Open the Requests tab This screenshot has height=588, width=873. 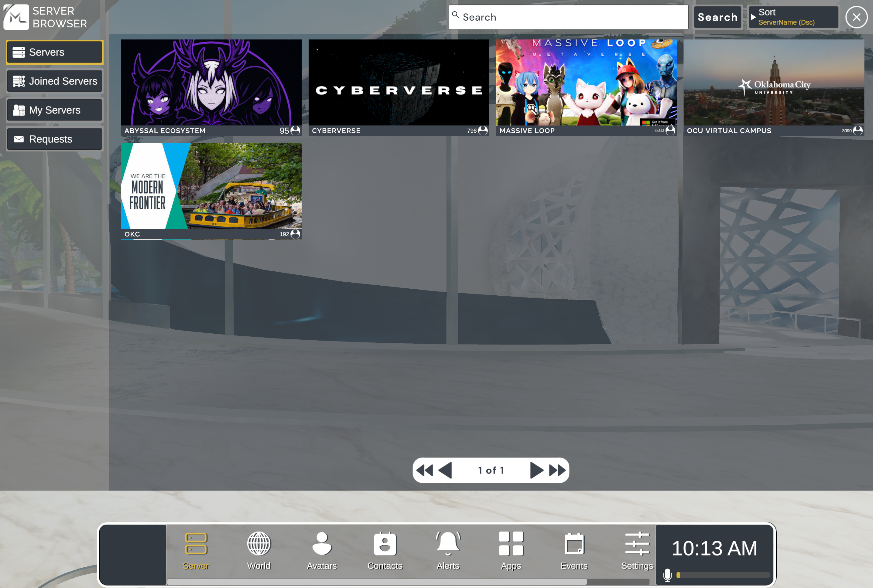click(x=54, y=139)
